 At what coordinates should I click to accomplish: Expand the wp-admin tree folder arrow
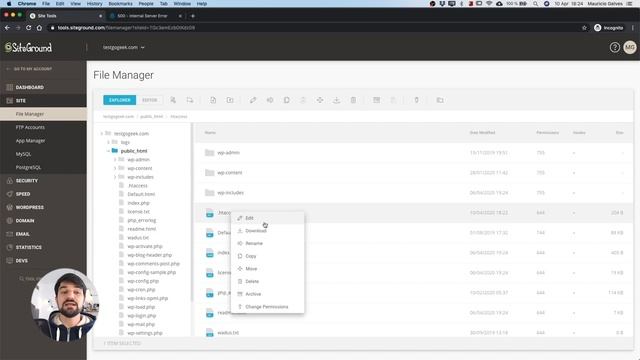point(115,160)
